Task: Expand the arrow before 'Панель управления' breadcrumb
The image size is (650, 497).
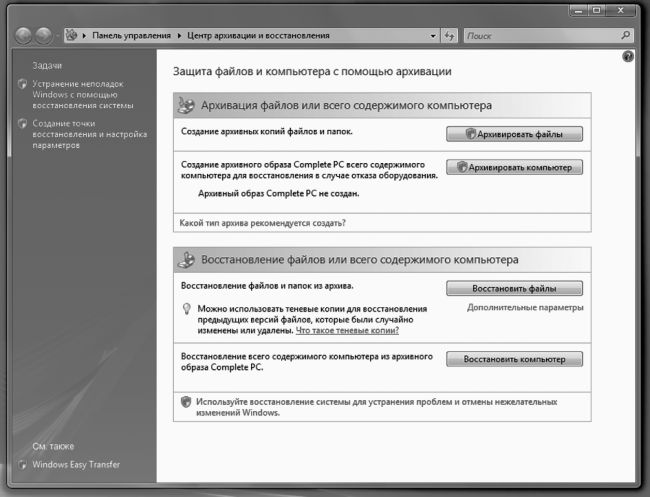Action: [x=85, y=36]
